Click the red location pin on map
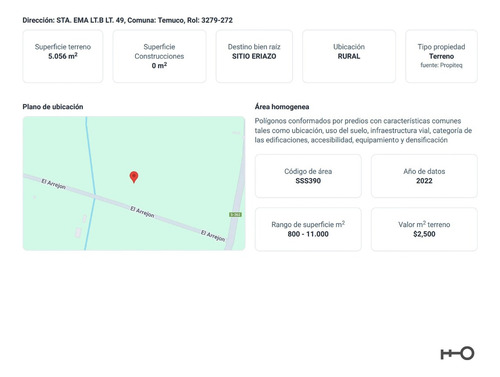Viewport: 500px width, 377px height. (x=134, y=177)
